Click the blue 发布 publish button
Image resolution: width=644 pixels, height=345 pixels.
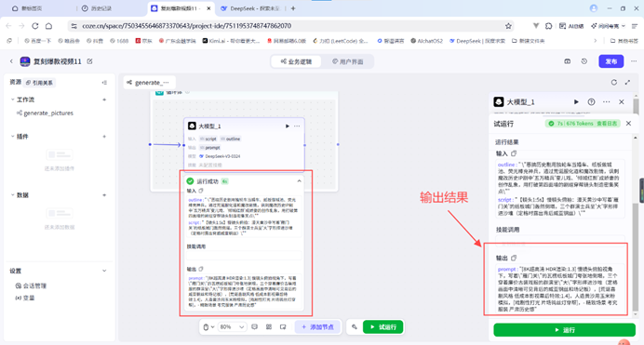(x=610, y=61)
